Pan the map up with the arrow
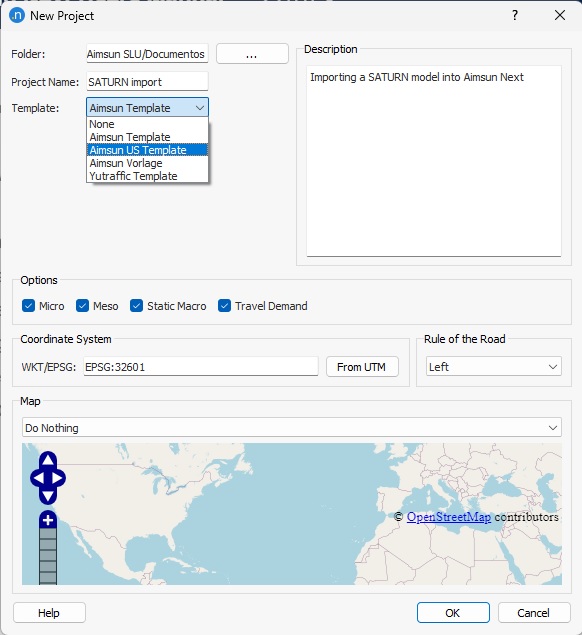 coord(48,460)
